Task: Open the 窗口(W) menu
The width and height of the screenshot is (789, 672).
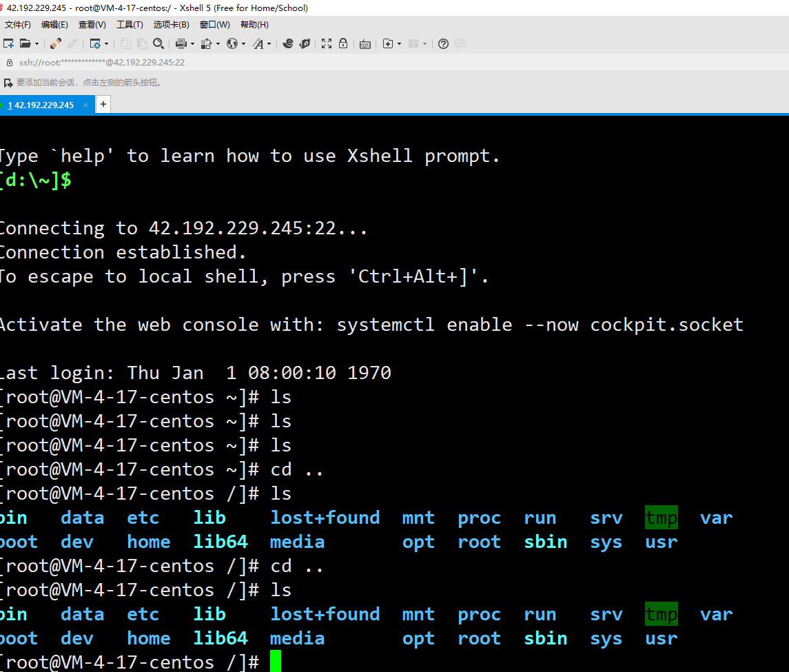Action: (215, 25)
